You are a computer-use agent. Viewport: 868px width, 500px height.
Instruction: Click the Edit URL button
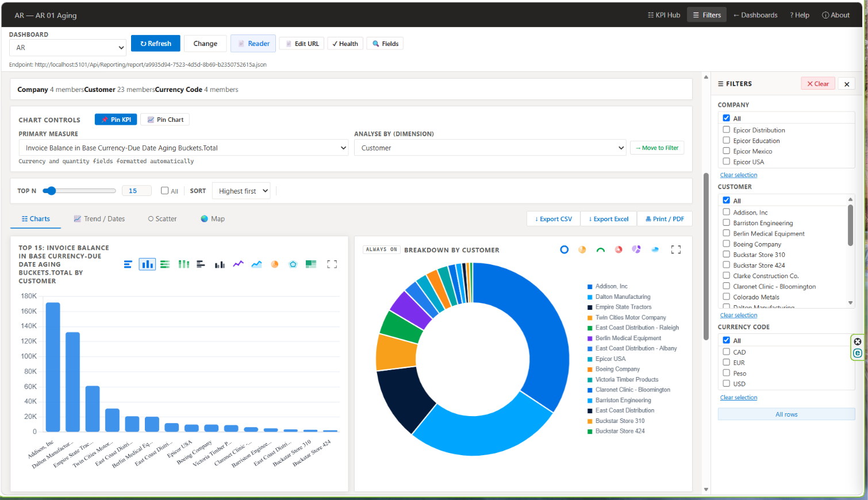click(x=302, y=44)
